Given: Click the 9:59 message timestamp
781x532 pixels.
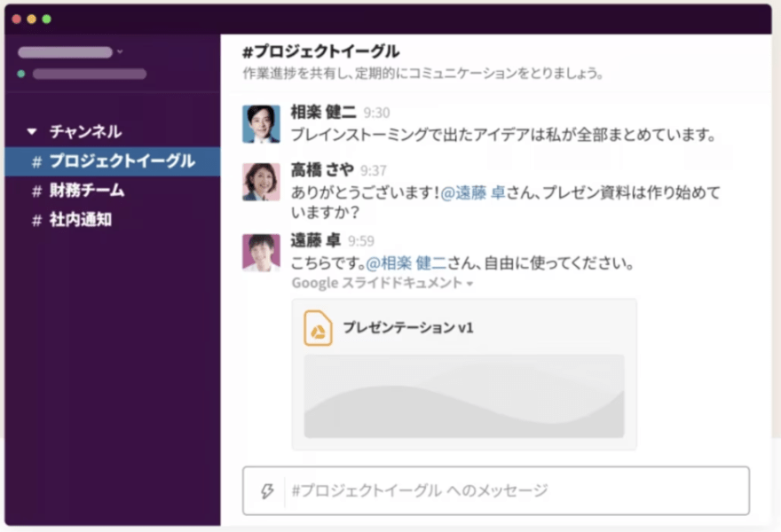Looking at the screenshot, I should tap(361, 241).
